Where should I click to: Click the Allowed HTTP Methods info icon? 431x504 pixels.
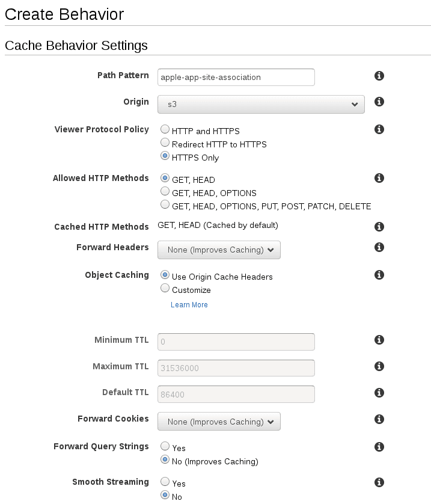tap(379, 178)
